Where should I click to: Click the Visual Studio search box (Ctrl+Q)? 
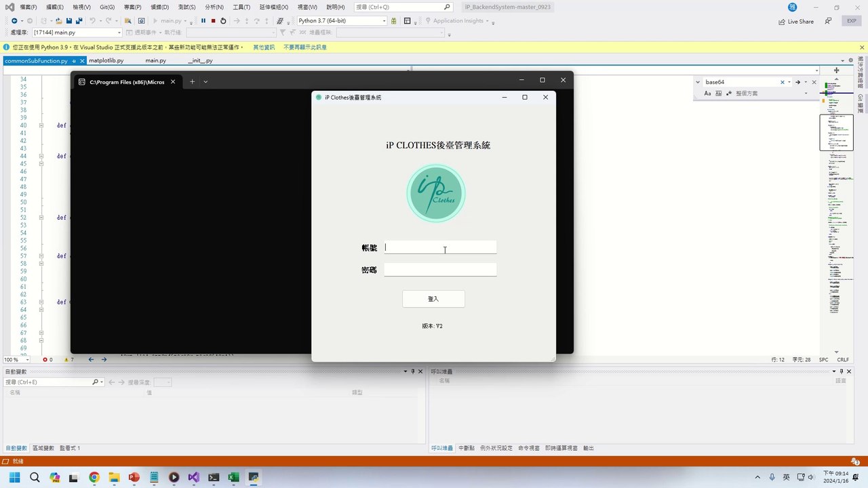(x=403, y=7)
